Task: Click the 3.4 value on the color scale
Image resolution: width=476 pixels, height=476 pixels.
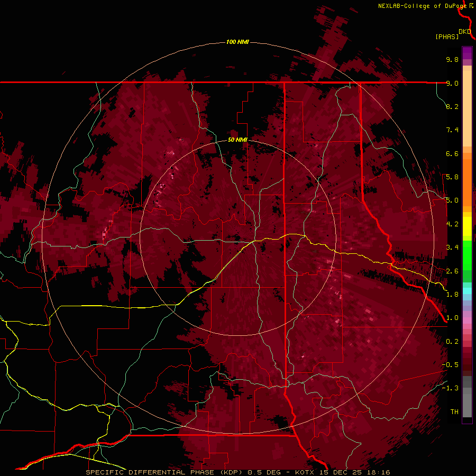Action: 452,248
